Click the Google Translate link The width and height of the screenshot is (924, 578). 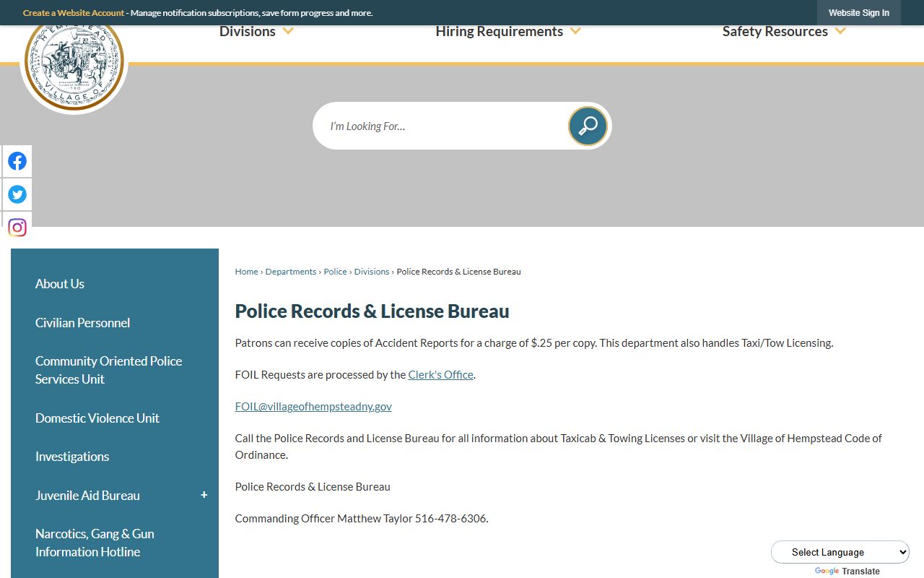point(847,571)
